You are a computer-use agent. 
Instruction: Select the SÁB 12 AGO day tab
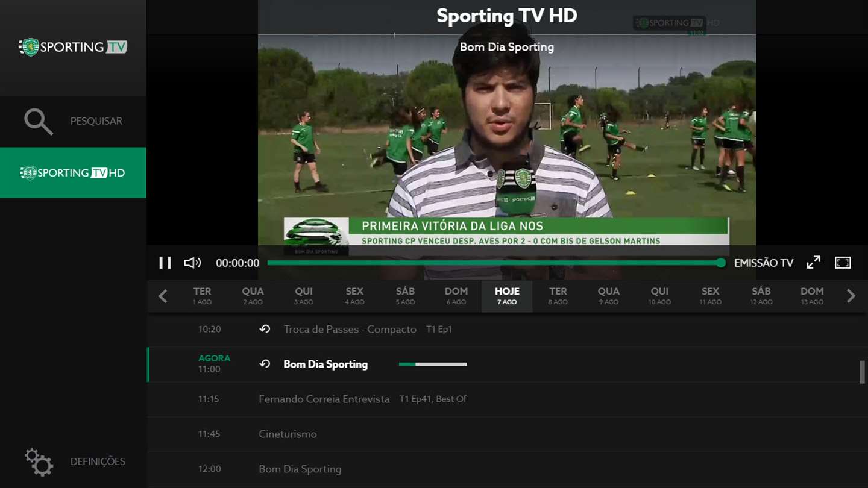click(761, 296)
